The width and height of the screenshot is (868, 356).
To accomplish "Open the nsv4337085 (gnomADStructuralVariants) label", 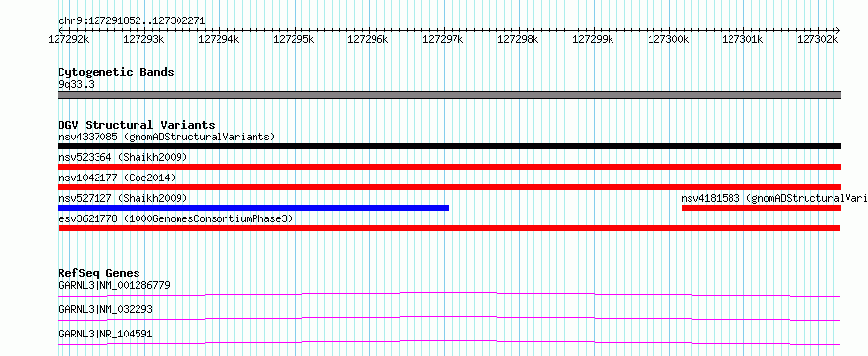I will point(167,137).
